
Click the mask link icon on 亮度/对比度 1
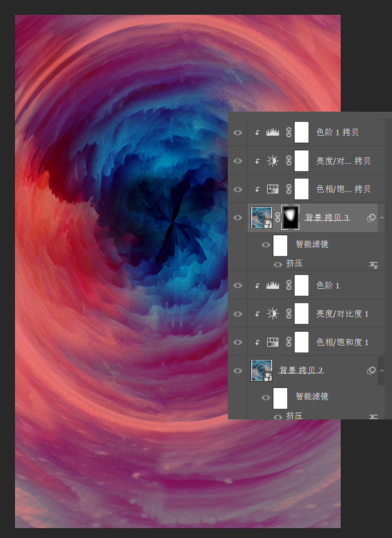click(x=289, y=314)
